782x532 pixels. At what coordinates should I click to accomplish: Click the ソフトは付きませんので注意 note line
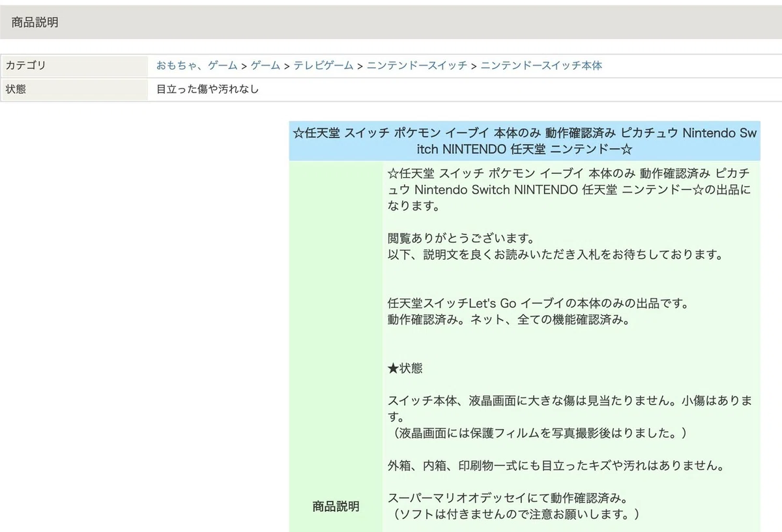514,514
